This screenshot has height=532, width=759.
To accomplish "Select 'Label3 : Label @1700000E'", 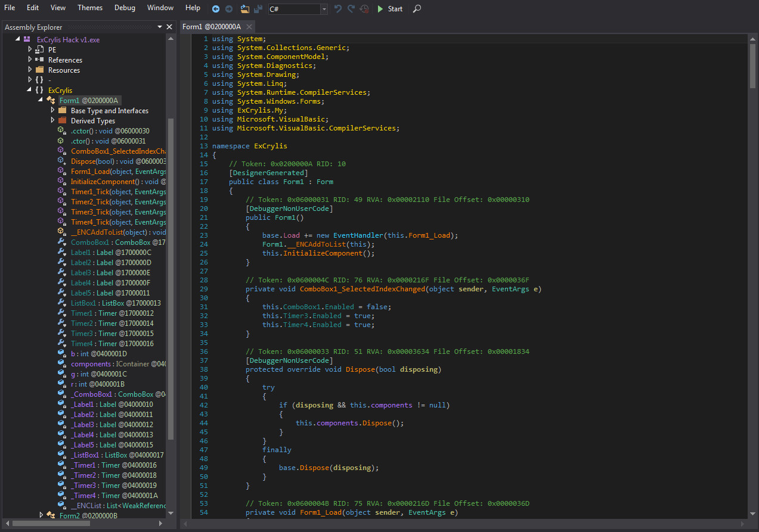I will point(111,272).
